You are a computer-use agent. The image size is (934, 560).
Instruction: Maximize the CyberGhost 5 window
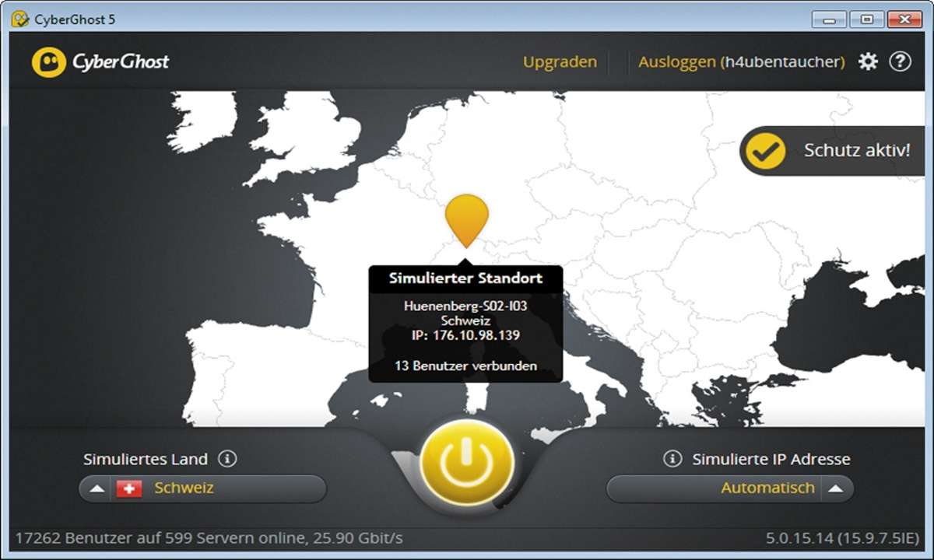point(866,19)
